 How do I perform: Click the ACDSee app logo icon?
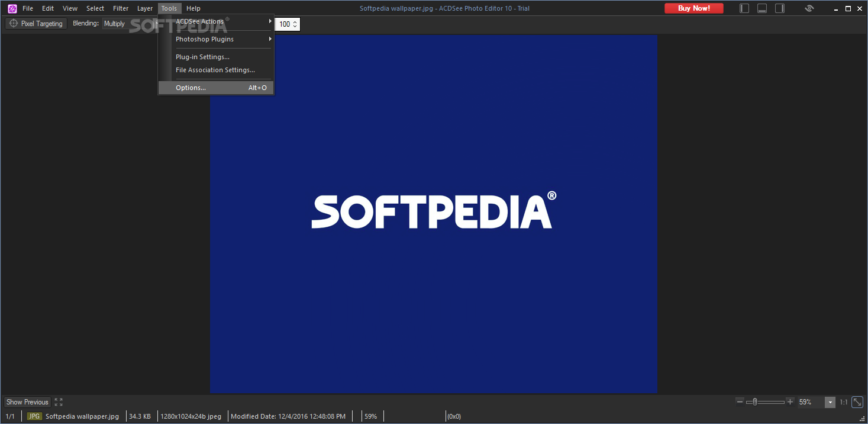12,8
